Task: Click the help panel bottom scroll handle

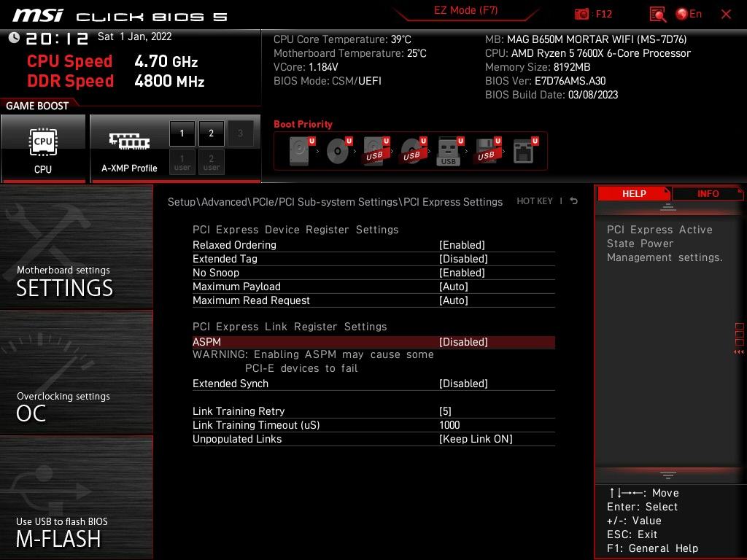Action: click(668, 475)
